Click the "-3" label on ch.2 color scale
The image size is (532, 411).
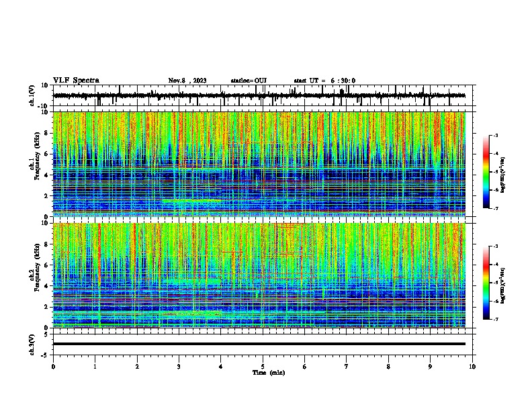pyautogui.click(x=496, y=246)
